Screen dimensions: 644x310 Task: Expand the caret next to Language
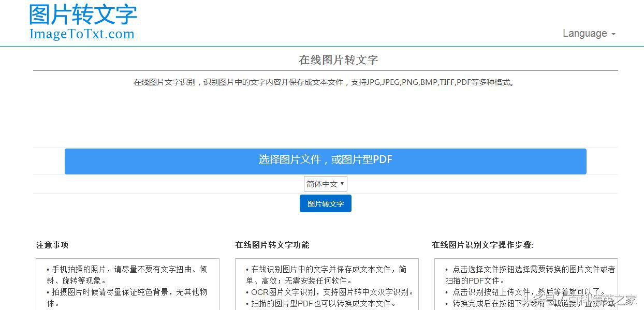[x=613, y=34]
